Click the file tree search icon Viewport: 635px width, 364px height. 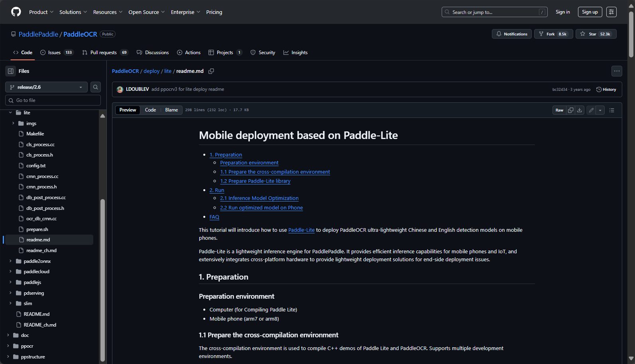tap(96, 87)
